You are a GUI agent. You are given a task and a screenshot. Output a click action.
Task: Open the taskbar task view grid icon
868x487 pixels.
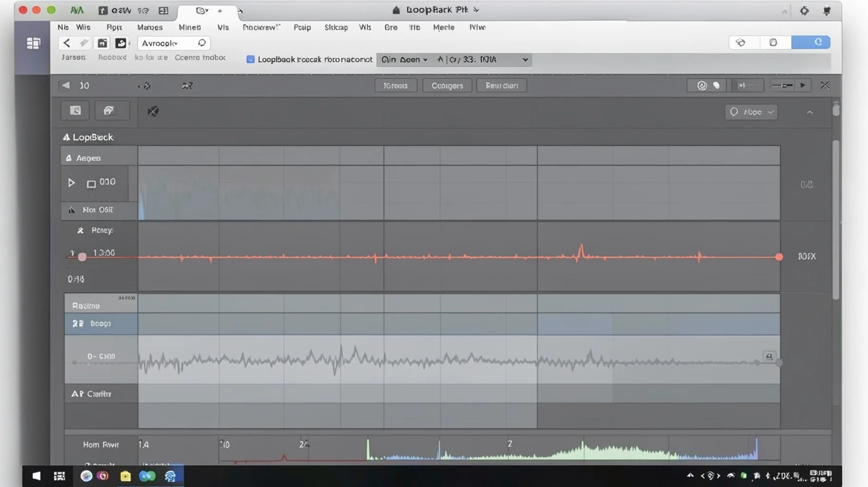pos(59,476)
